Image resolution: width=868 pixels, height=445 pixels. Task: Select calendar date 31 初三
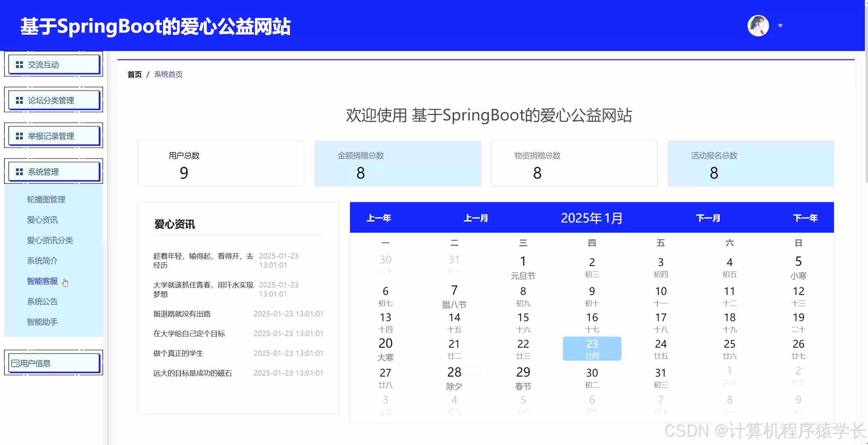coord(661,378)
